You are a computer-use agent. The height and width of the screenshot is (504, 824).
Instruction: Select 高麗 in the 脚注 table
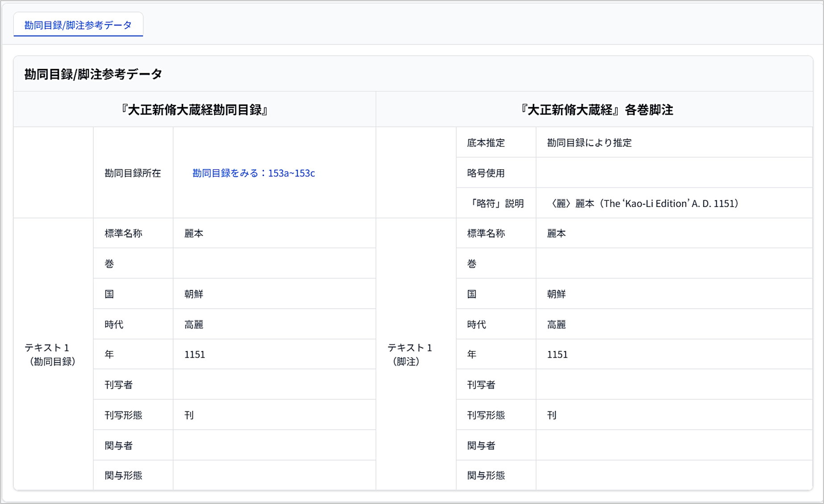[x=556, y=325]
